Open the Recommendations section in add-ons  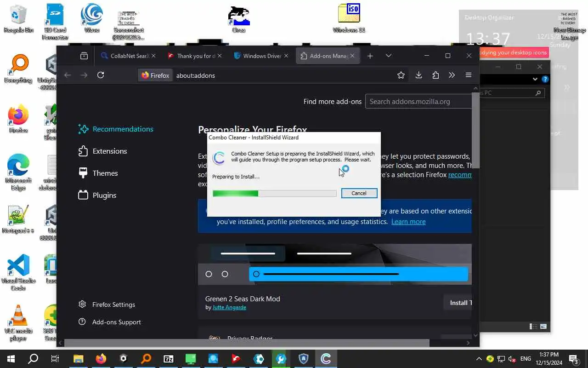[x=116, y=129]
